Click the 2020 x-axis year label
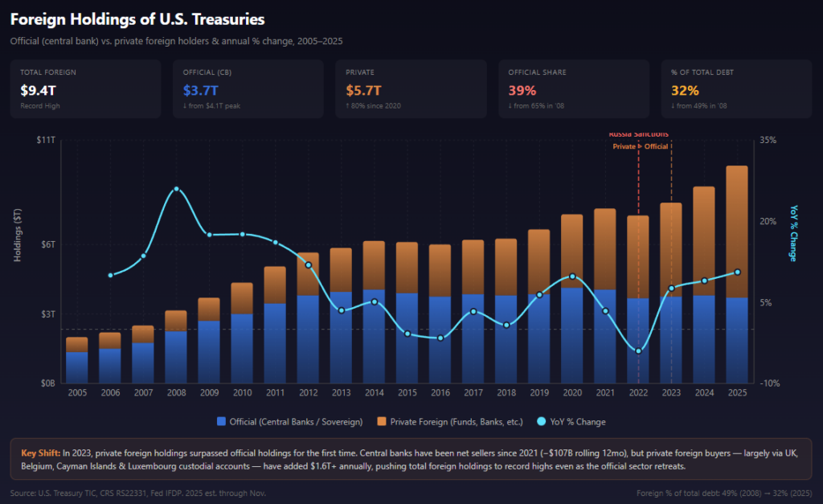The height and width of the screenshot is (504, 823). (x=572, y=393)
